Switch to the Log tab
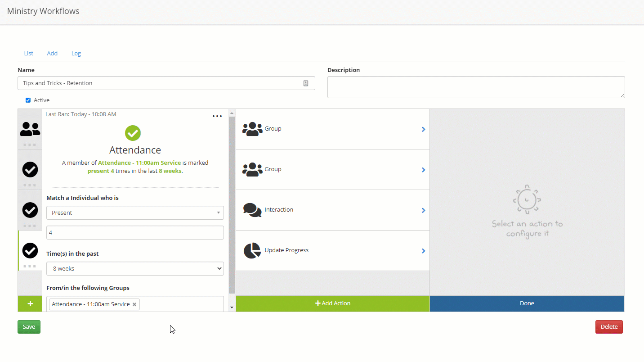 pyautogui.click(x=76, y=54)
